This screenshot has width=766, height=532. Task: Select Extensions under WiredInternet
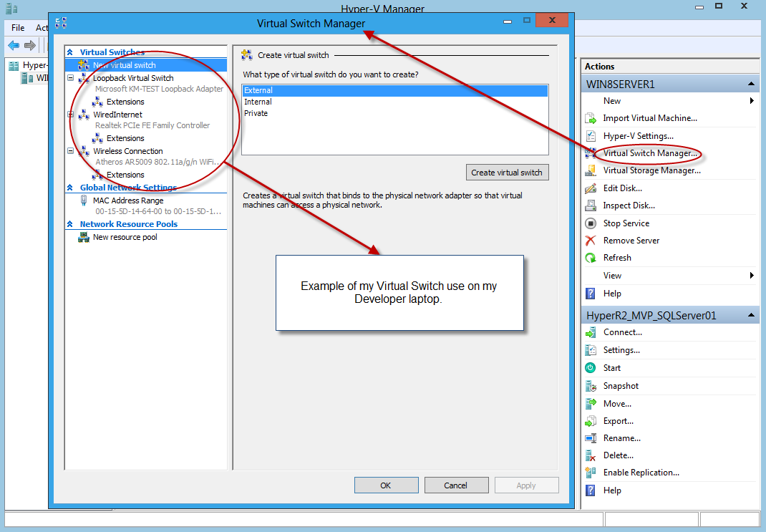[x=125, y=138]
